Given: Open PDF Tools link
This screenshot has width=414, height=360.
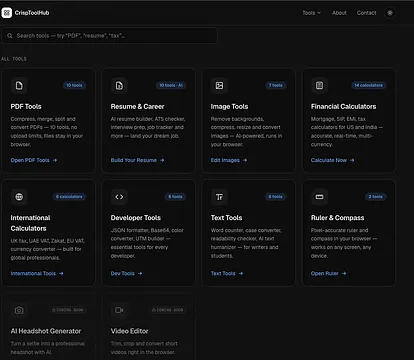Looking at the screenshot, I should click(34, 160).
